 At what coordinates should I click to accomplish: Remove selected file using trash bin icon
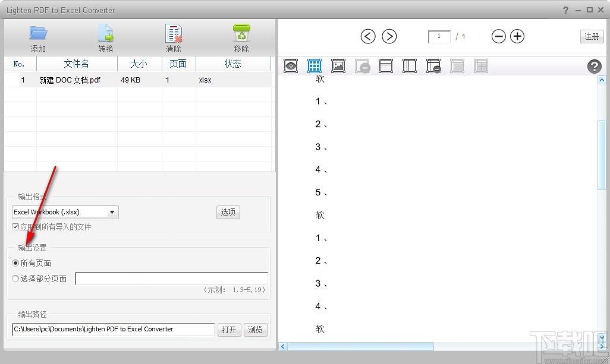pos(241,33)
